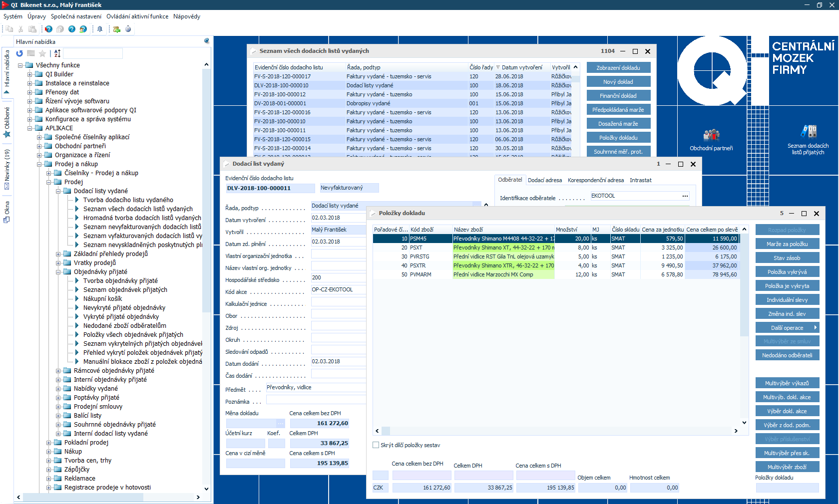The width and height of the screenshot is (839, 504).
Task: Click the stopwatch icon in the top toolbar
Action: (x=128, y=29)
